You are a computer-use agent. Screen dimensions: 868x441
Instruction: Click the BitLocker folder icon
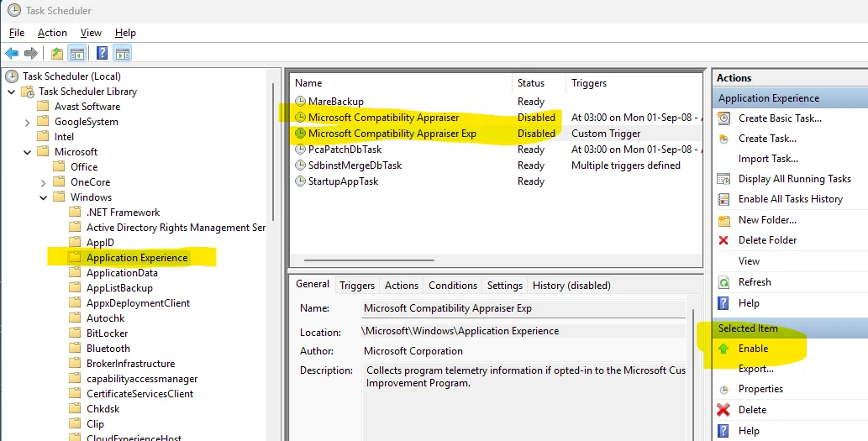(76, 333)
